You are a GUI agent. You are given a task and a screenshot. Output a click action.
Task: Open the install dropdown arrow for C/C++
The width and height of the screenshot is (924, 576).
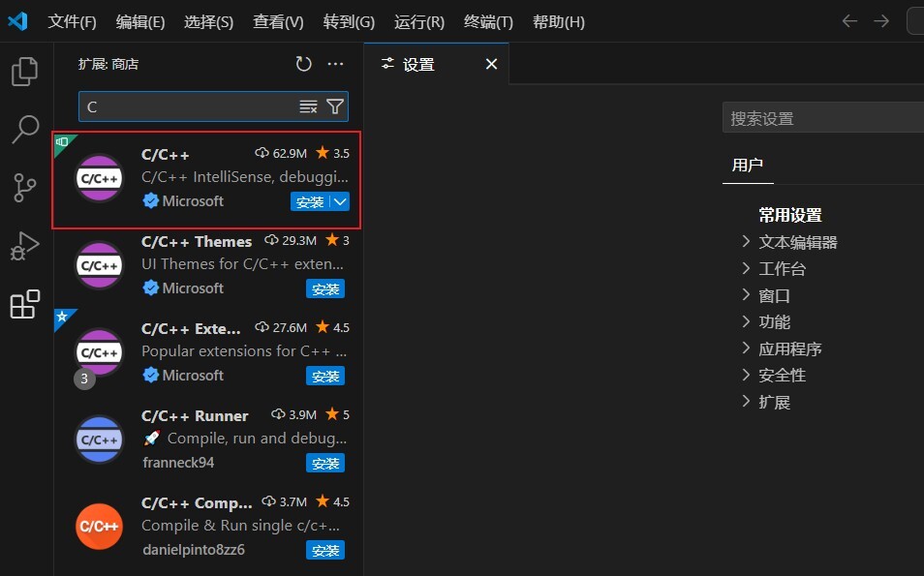click(340, 201)
